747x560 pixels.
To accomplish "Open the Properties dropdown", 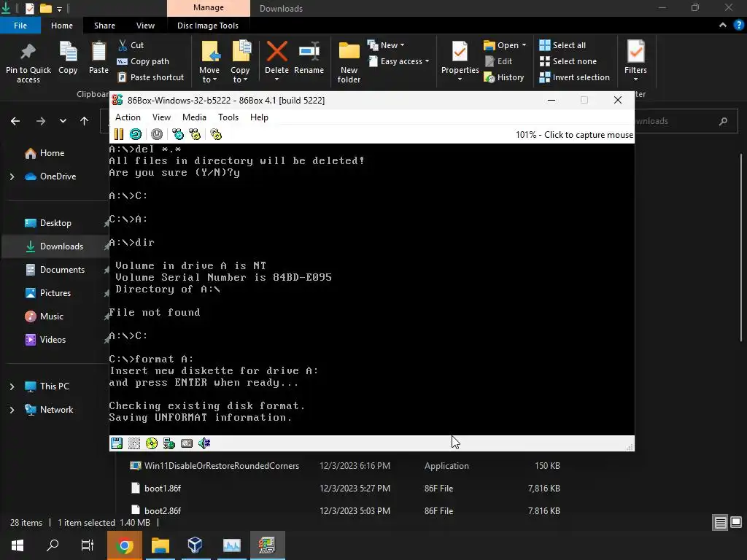I will click(460, 79).
